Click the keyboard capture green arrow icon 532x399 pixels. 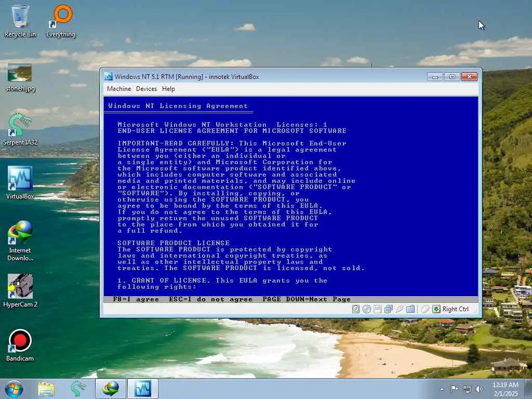[436, 309]
